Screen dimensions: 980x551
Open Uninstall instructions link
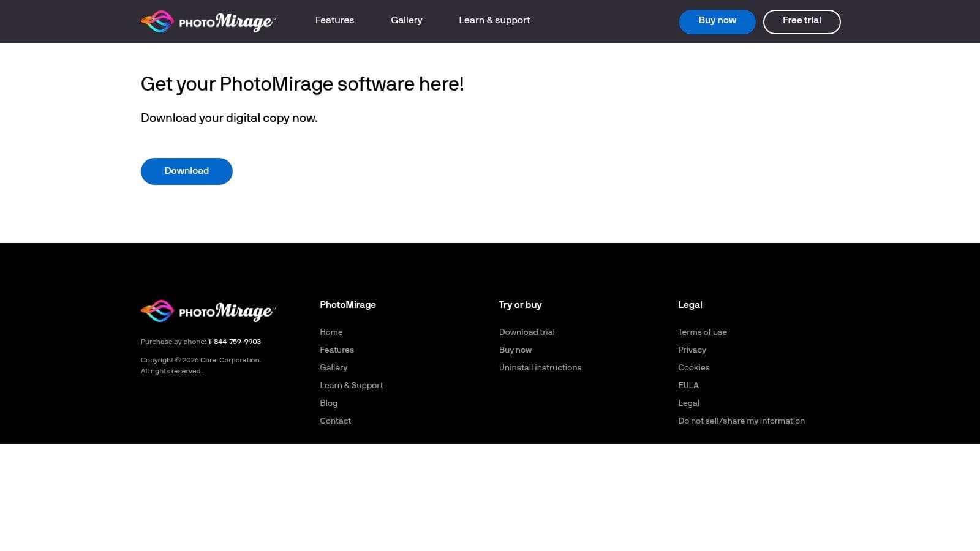click(540, 367)
